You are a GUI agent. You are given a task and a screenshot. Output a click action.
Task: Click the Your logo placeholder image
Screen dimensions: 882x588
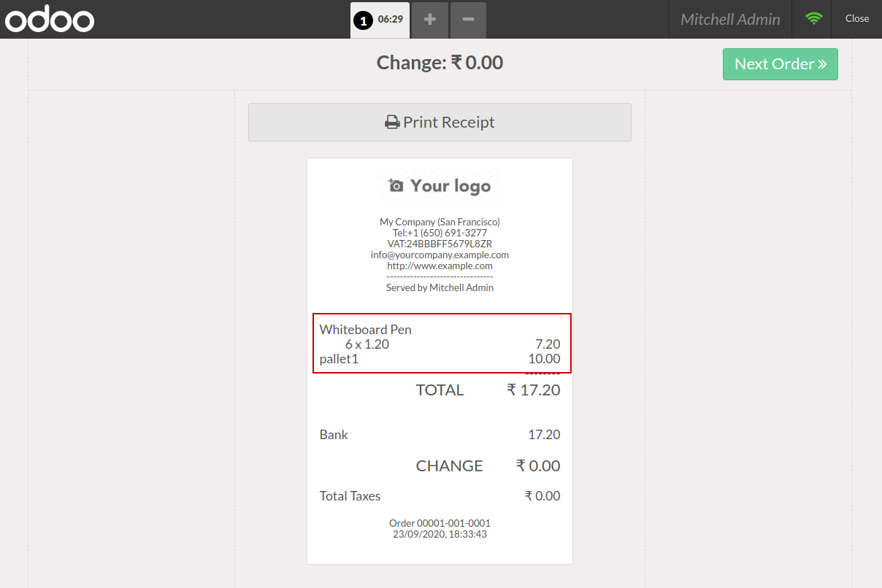point(440,186)
